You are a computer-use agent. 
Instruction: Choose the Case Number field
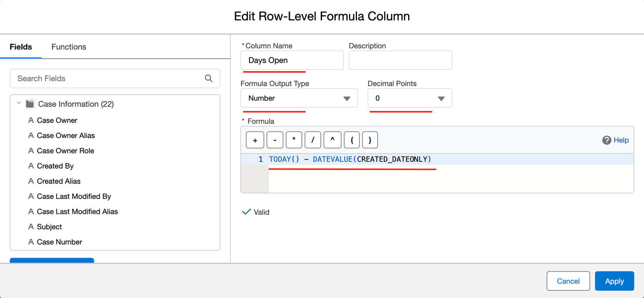[59, 242]
